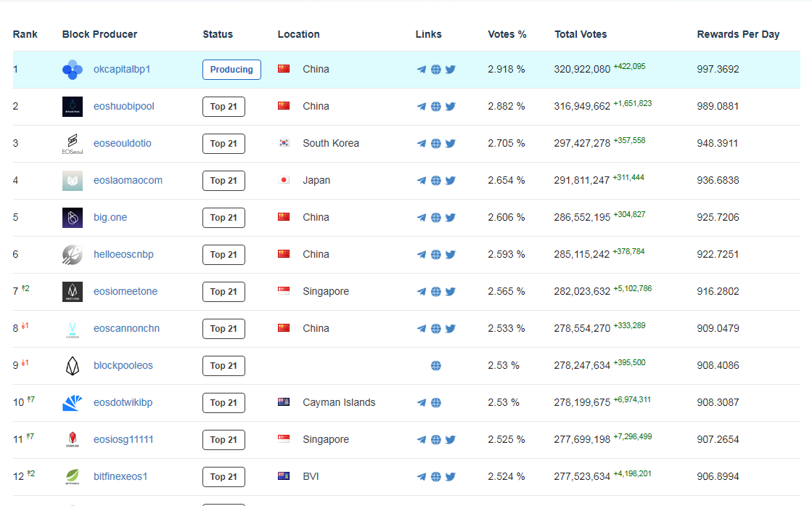The width and height of the screenshot is (812, 506).
Task: Click Top 21 badge for bitfinexeos1
Action: [x=223, y=477]
